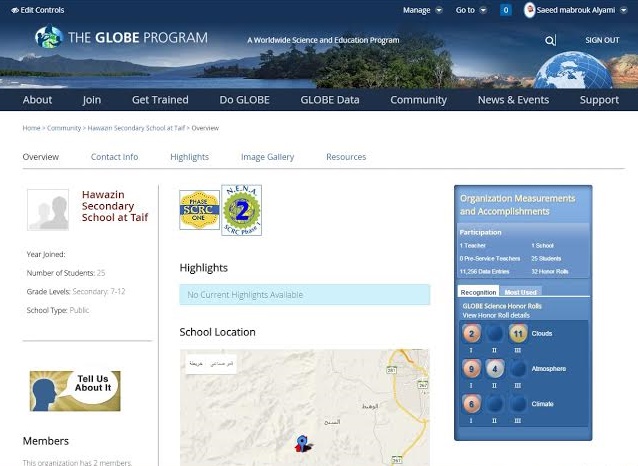Image resolution: width=638 pixels, height=466 pixels.
Task: Click the school location map marker
Action: (x=301, y=442)
